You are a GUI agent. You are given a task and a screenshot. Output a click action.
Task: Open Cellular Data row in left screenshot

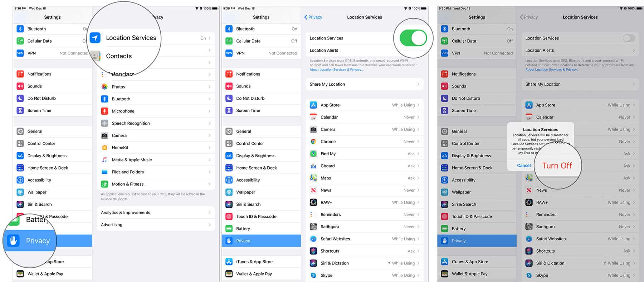53,41
